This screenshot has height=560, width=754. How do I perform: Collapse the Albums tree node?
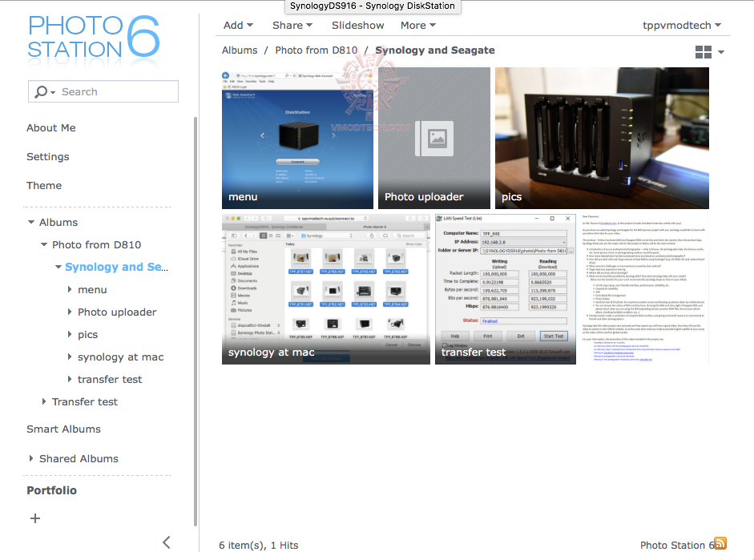click(x=31, y=222)
